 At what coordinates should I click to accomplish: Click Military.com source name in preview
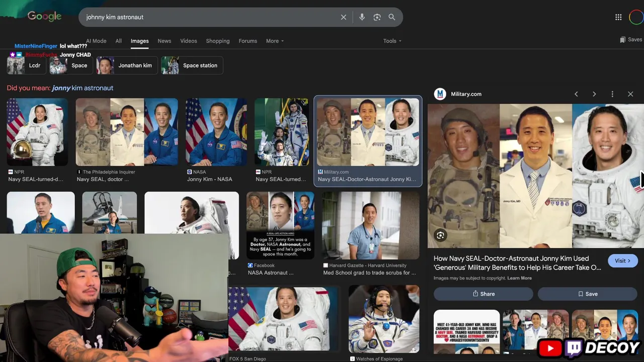(x=466, y=94)
